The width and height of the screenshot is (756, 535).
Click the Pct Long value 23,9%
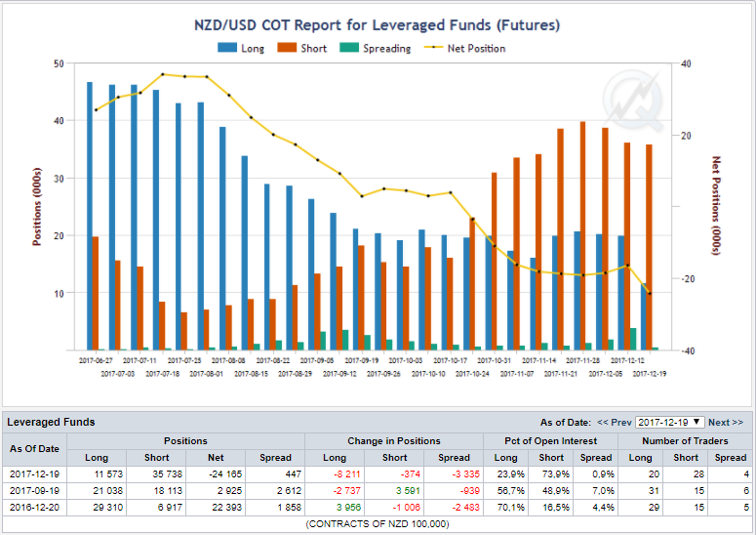point(511,474)
